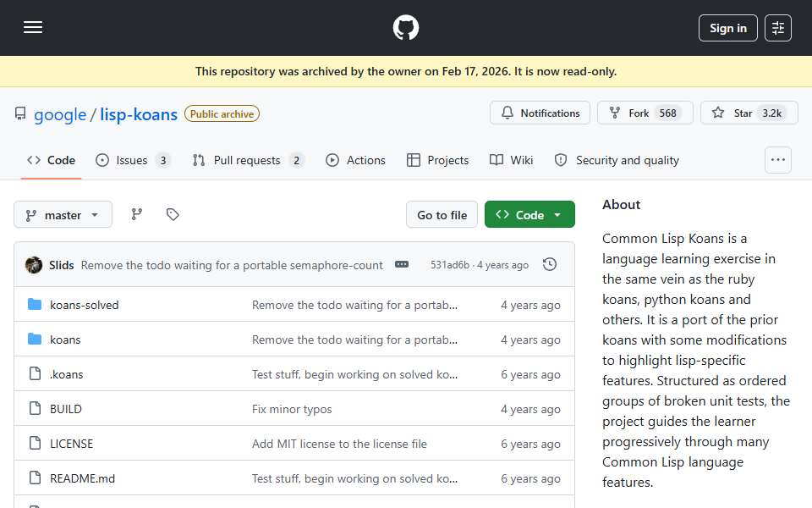Select the Code tab
This screenshot has height=508, width=812.
pyautogui.click(x=52, y=160)
